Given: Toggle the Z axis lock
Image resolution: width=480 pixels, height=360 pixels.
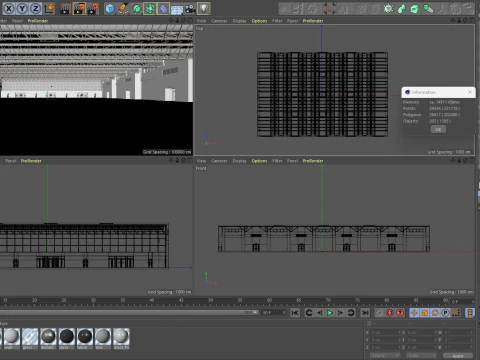Looking at the screenshot, I should click(35, 8).
